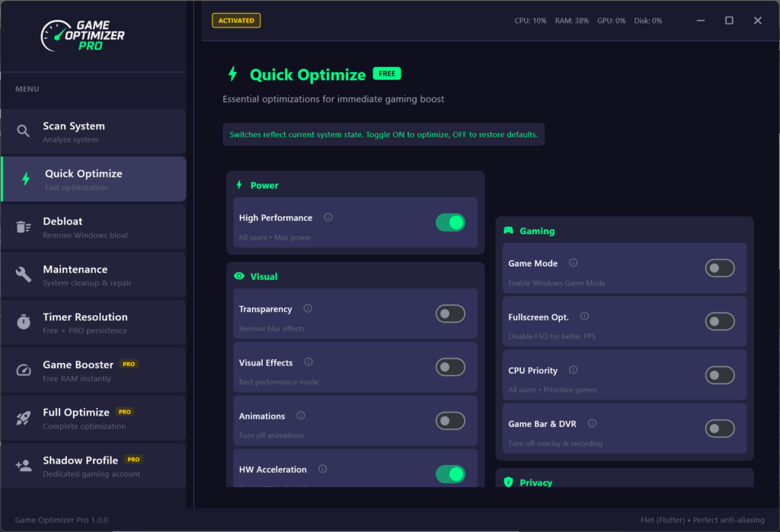Toggle on Fullscreen Opt. switch
This screenshot has height=532, width=780.
pos(720,321)
